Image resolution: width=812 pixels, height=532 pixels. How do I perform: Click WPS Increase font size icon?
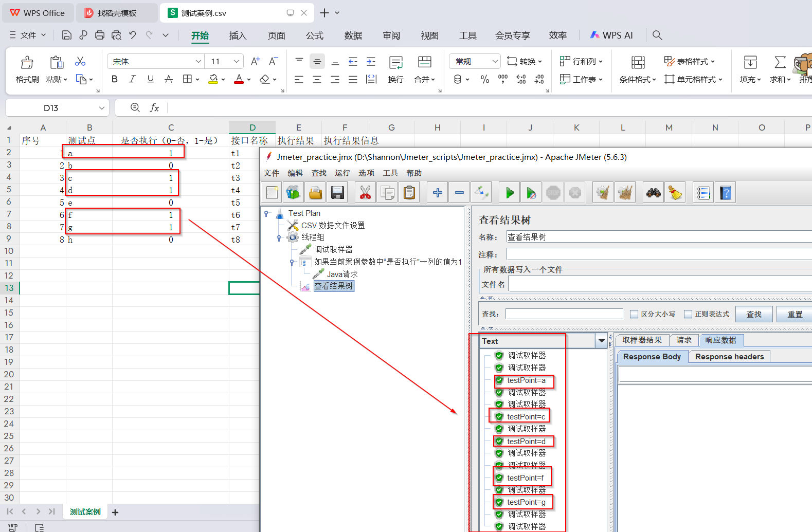coord(256,61)
